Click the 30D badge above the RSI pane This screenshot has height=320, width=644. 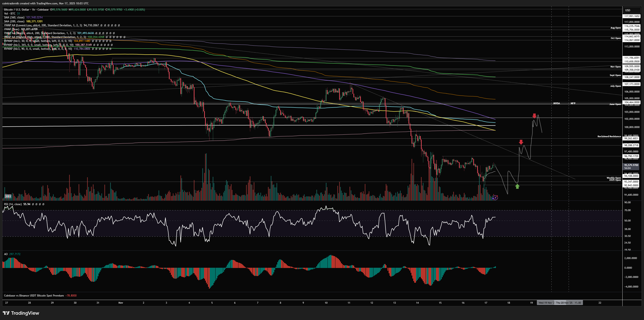pos(8,196)
